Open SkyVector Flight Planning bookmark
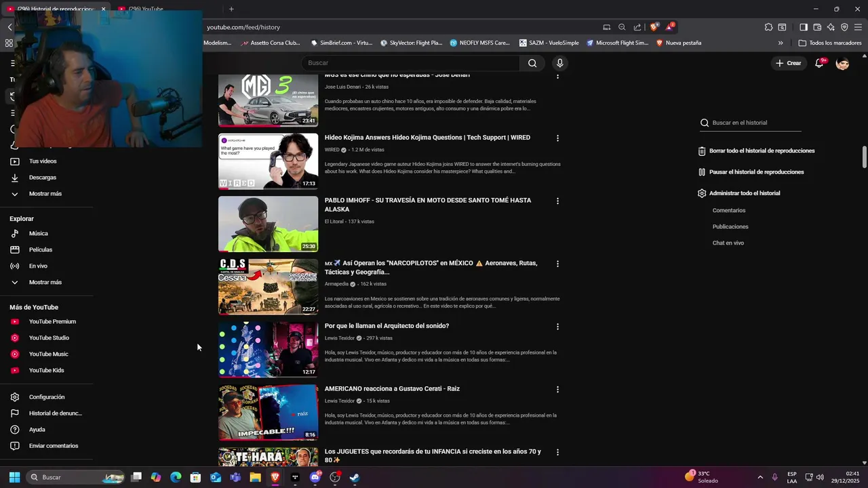The height and width of the screenshot is (488, 868). 411,43
